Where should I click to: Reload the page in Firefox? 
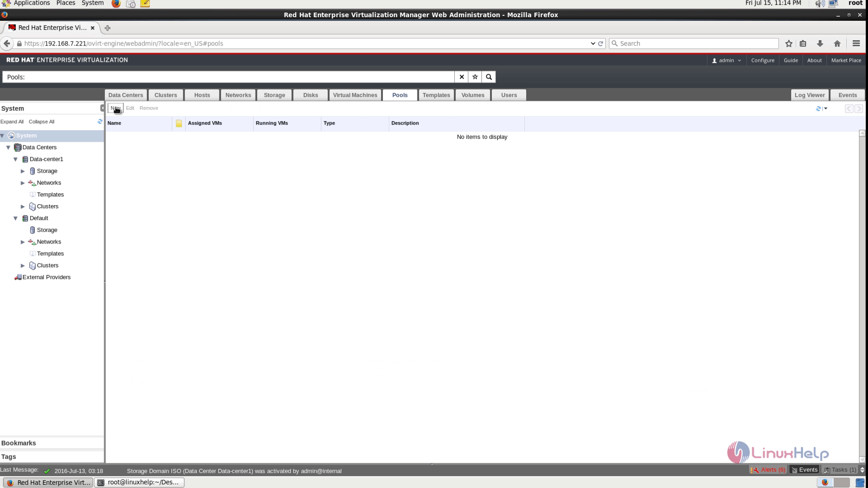601,43
